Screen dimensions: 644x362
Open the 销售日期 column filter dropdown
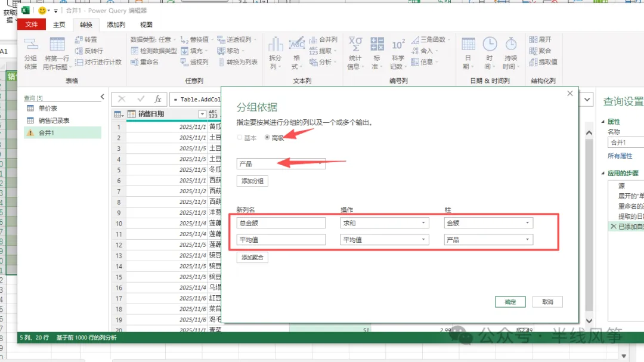(202, 114)
